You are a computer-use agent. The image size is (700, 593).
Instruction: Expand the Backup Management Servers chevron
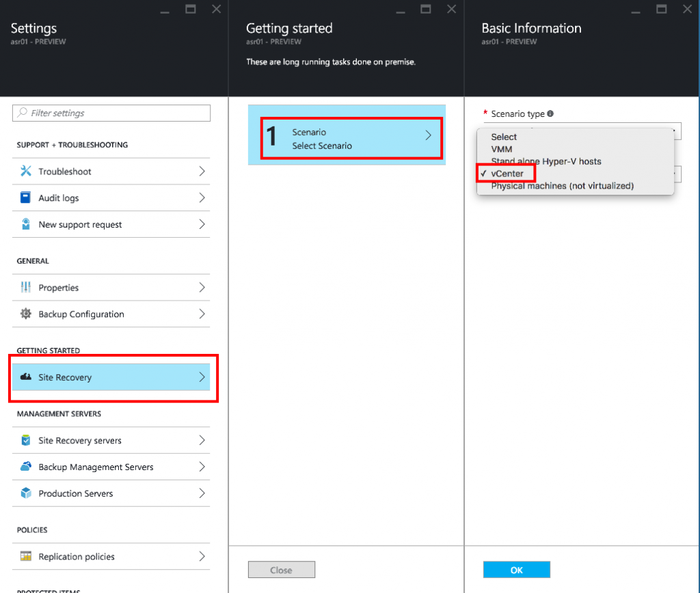[202, 467]
